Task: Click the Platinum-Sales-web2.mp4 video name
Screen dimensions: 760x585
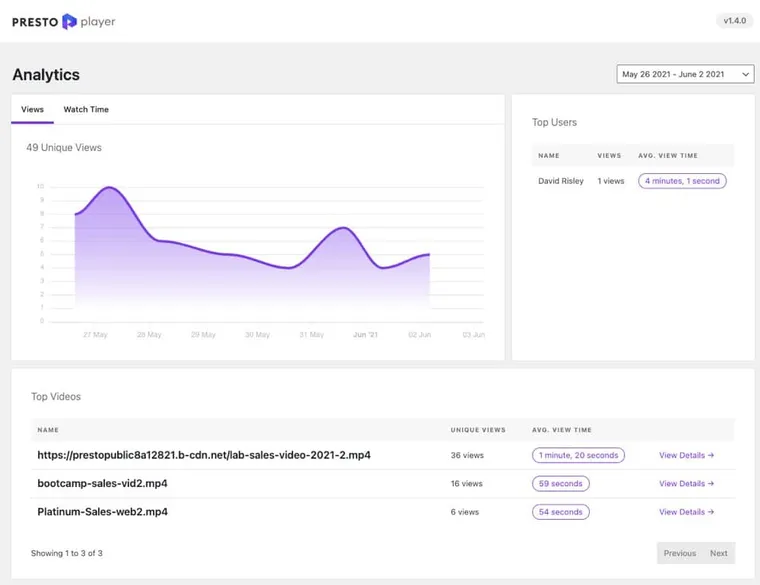Action: tap(102, 512)
